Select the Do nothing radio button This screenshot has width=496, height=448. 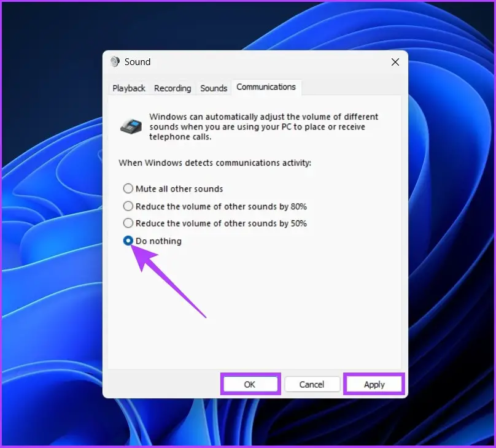coord(128,241)
